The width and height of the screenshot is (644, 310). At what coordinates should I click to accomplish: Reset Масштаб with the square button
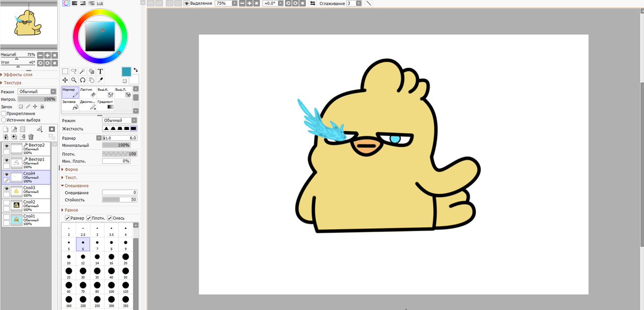tap(54, 55)
